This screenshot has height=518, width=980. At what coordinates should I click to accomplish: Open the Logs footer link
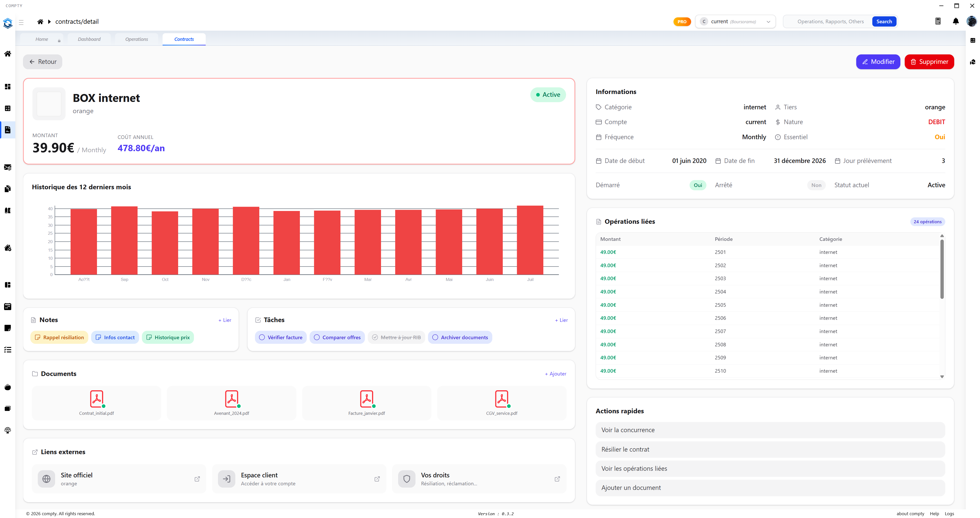(x=949, y=514)
